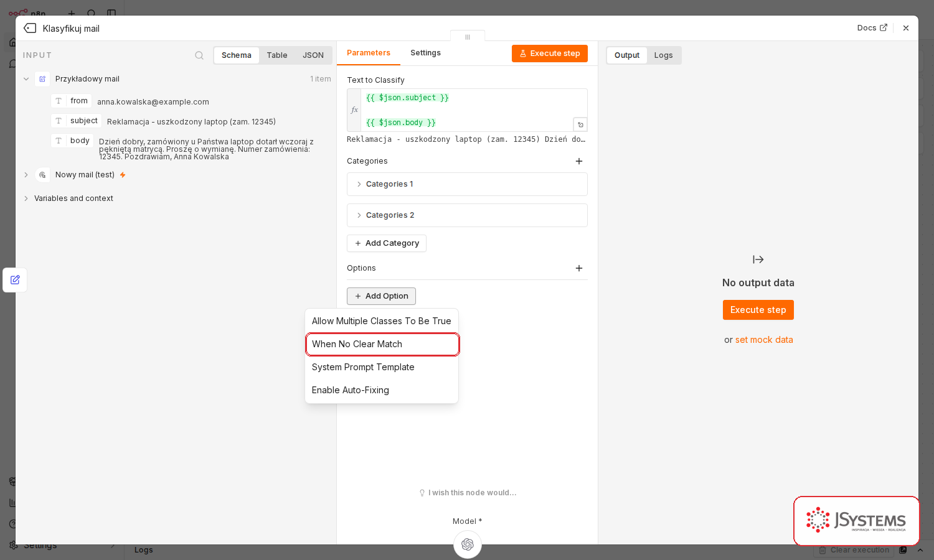Choose Enable Auto-Fixing option
Viewport: 934px width, 560px height.
click(x=382, y=390)
